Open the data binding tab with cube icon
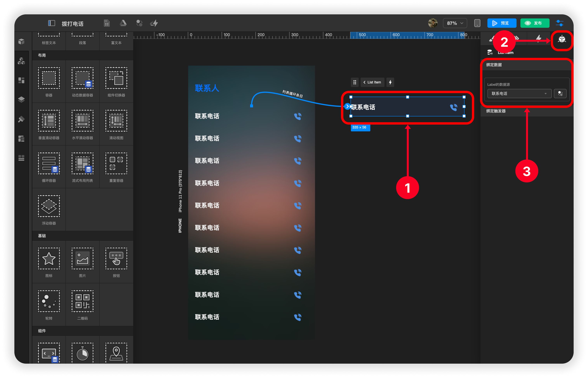 pyautogui.click(x=562, y=39)
